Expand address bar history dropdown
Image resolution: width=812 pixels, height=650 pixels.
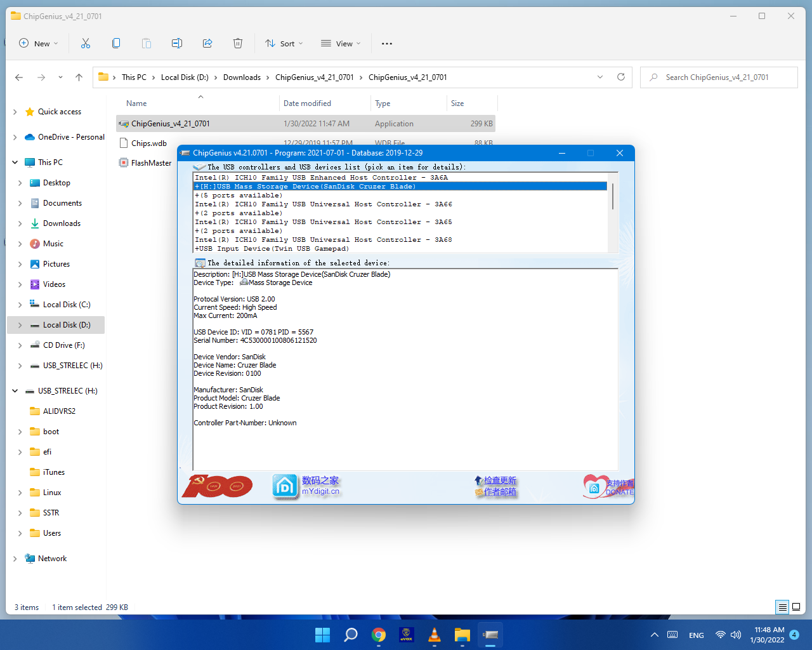tap(600, 77)
